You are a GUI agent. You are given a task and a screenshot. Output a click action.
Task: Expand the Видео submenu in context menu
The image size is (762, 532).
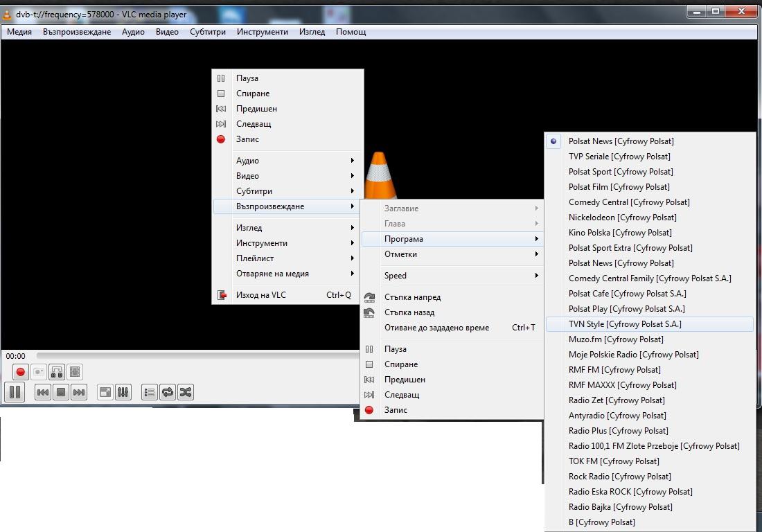coord(287,176)
